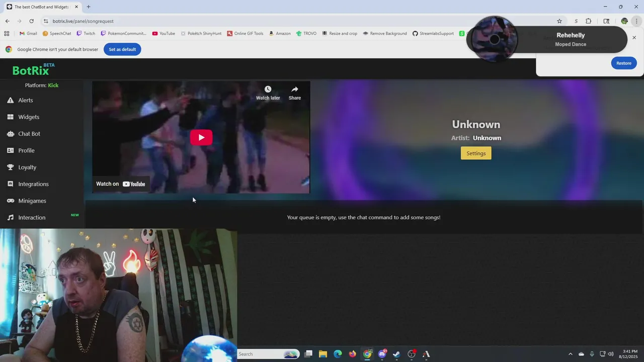Click the browser back arrow
Image resolution: width=644 pixels, height=362 pixels.
7,21
